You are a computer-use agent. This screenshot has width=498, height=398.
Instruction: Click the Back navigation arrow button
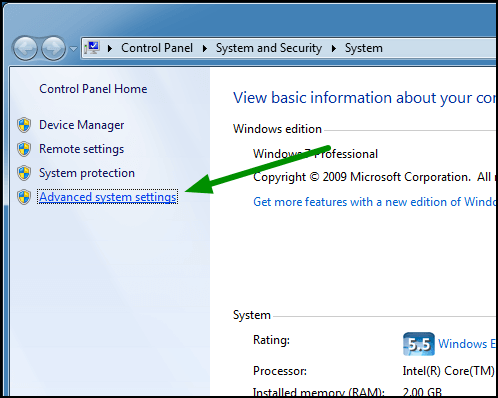pyautogui.click(x=25, y=49)
